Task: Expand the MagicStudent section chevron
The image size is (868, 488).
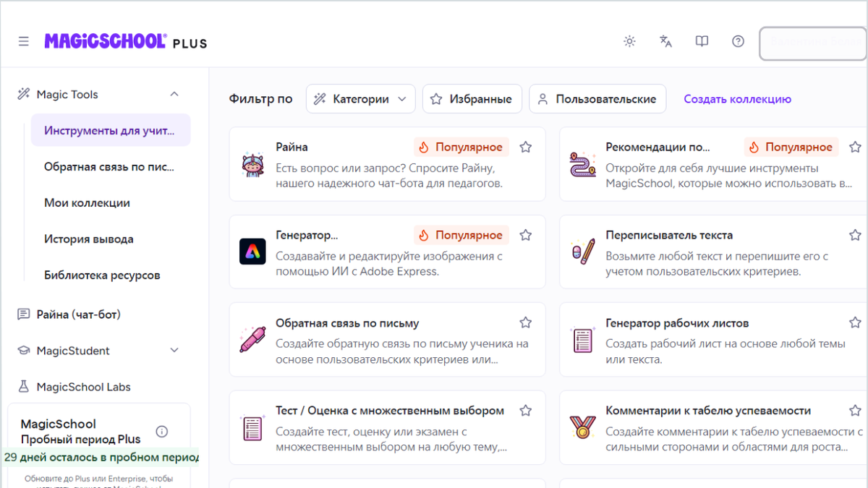Action: click(x=174, y=351)
